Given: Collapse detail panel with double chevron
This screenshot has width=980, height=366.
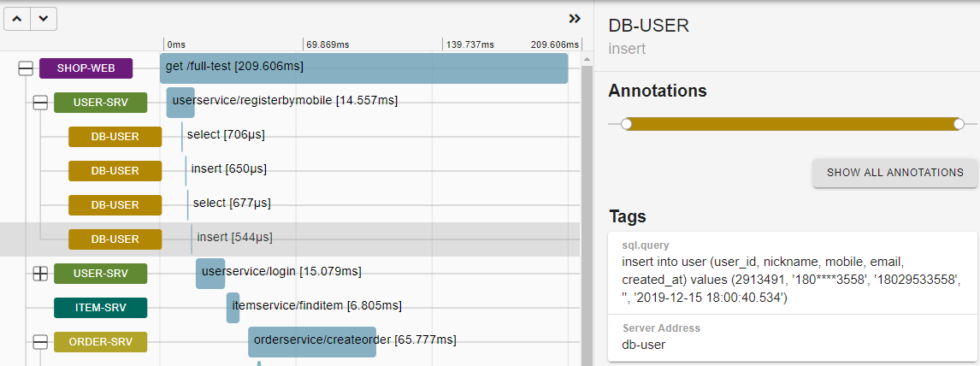Looking at the screenshot, I should click(x=575, y=19).
